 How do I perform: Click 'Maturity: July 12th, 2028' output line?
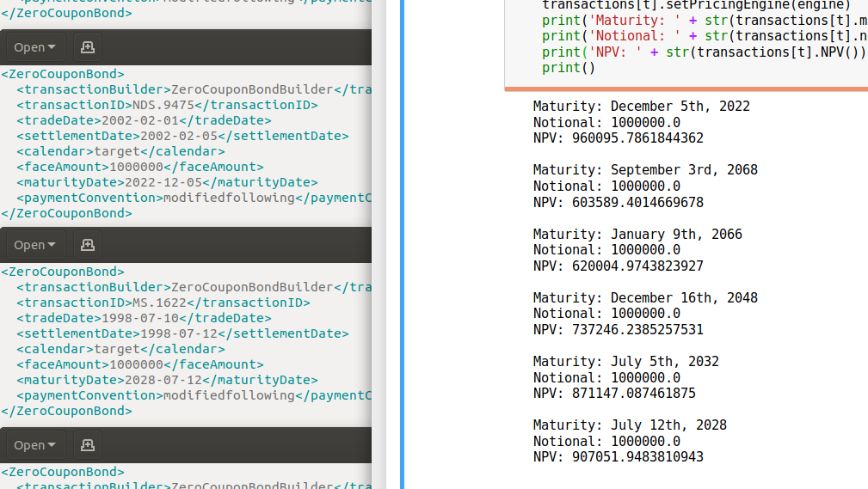pos(630,425)
